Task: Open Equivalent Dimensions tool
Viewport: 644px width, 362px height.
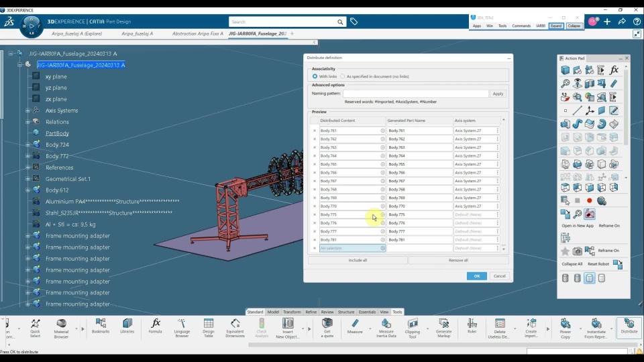Action: (235, 328)
